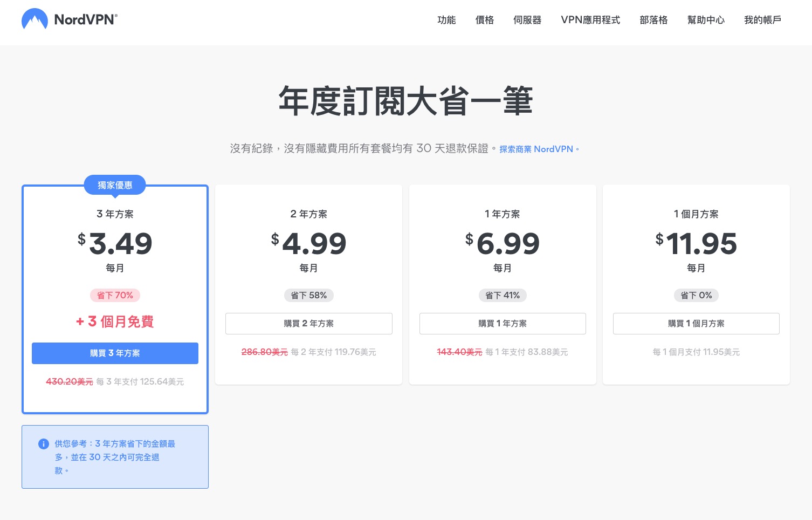Click the 1 個月方案 plan title
The width and height of the screenshot is (812, 520).
click(696, 214)
